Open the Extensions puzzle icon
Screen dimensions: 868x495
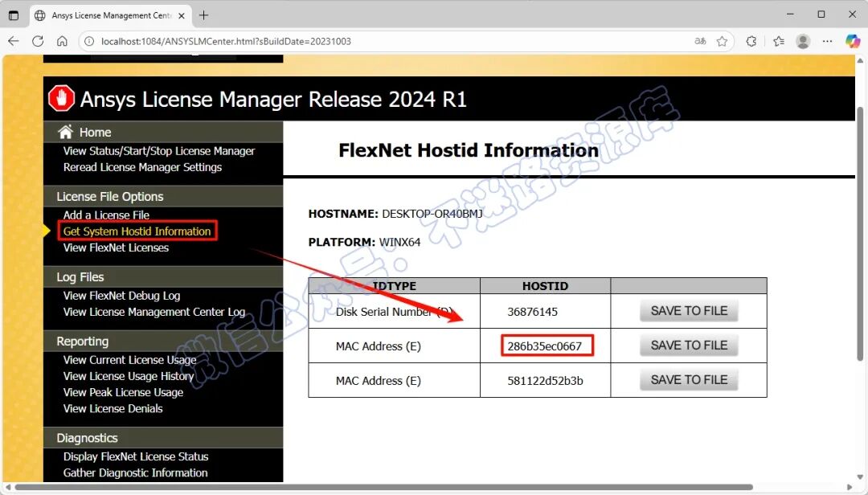[751, 41]
